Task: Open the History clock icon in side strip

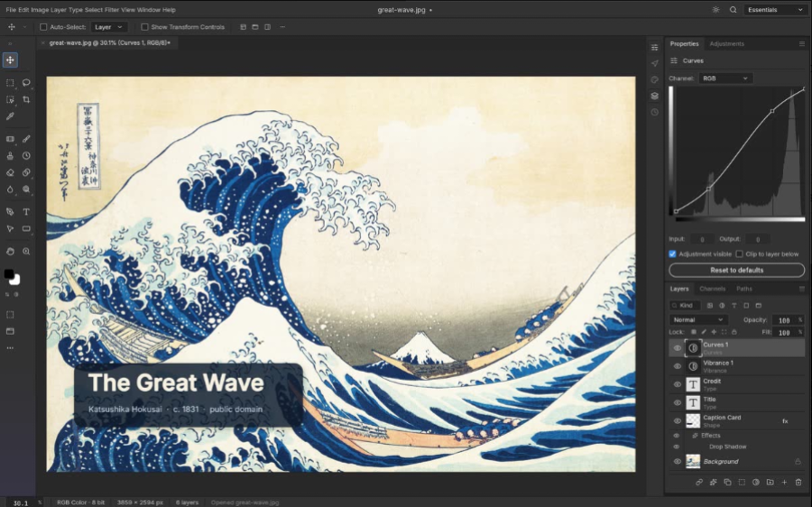Action: 655,112
